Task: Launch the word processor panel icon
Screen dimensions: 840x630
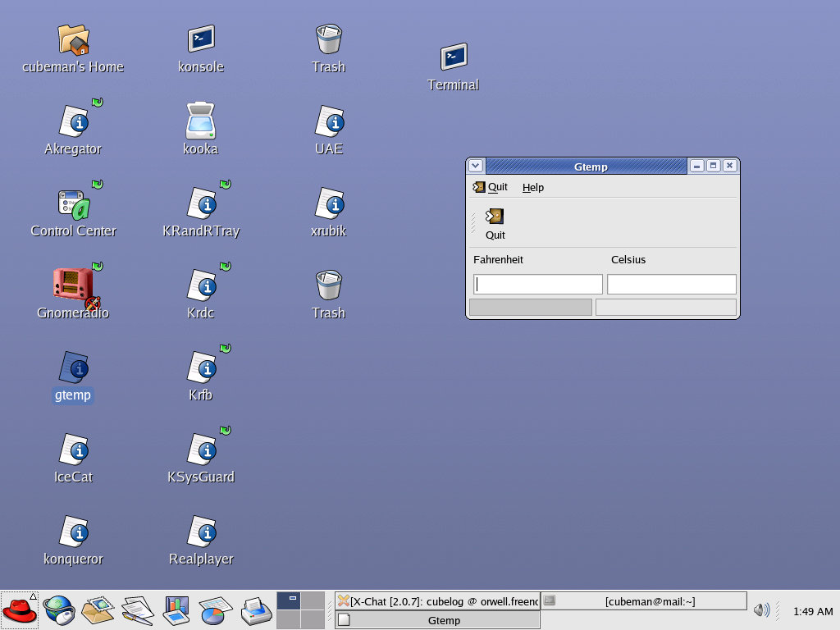Action: coord(138,610)
